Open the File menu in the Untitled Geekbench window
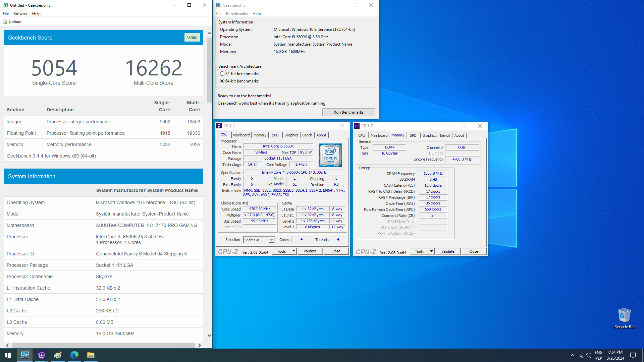This screenshot has height=362, width=644. point(6,14)
